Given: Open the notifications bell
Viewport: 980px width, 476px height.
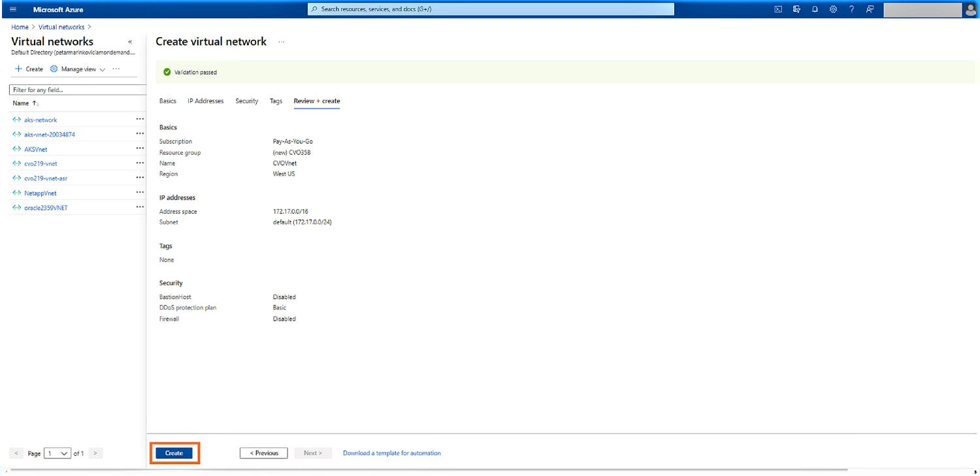Looking at the screenshot, I should [815, 9].
